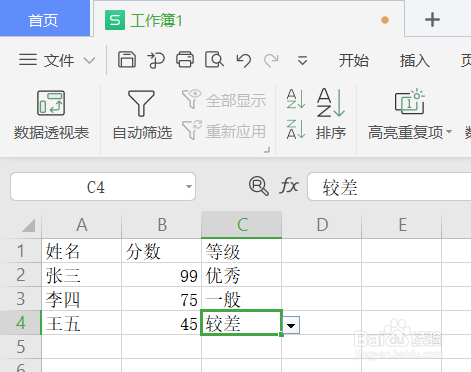
Task: Click the fx insert function icon
Action: click(x=289, y=185)
